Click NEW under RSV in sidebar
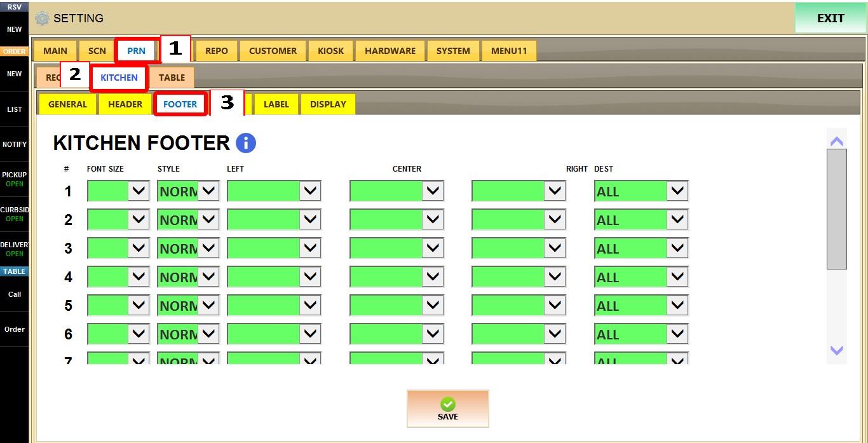 14,29
